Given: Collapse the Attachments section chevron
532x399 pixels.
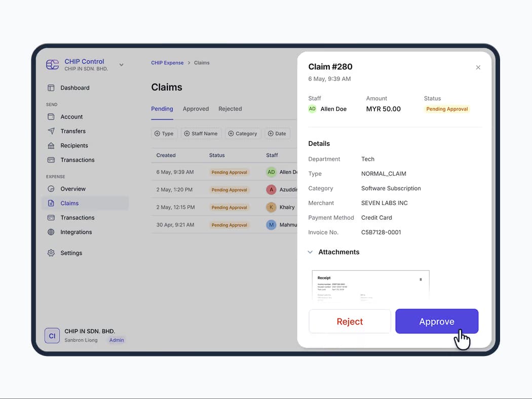Looking at the screenshot, I should pyautogui.click(x=310, y=252).
